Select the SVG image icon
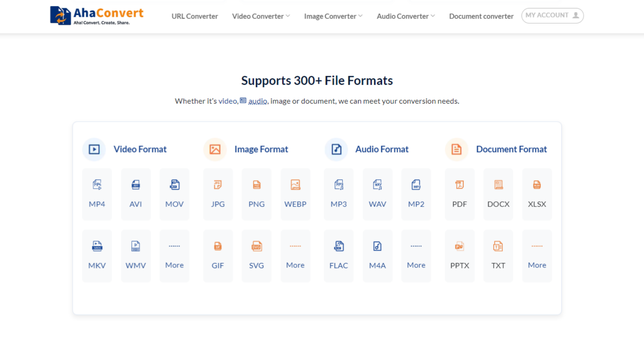Screen dimensions: 644x362 click(257, 246)
